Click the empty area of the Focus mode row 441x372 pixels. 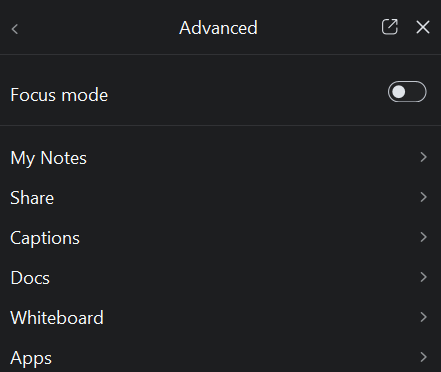pos(247,95)
